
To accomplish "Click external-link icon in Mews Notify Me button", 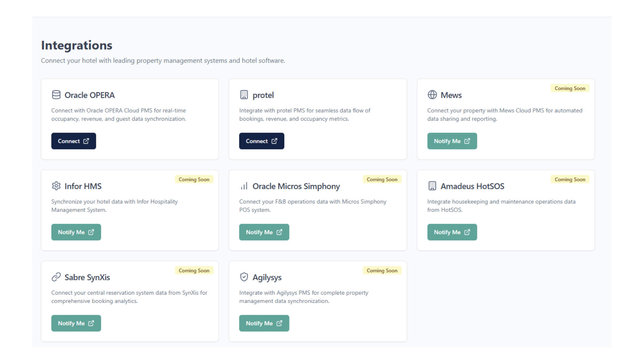I will [467, 141].
